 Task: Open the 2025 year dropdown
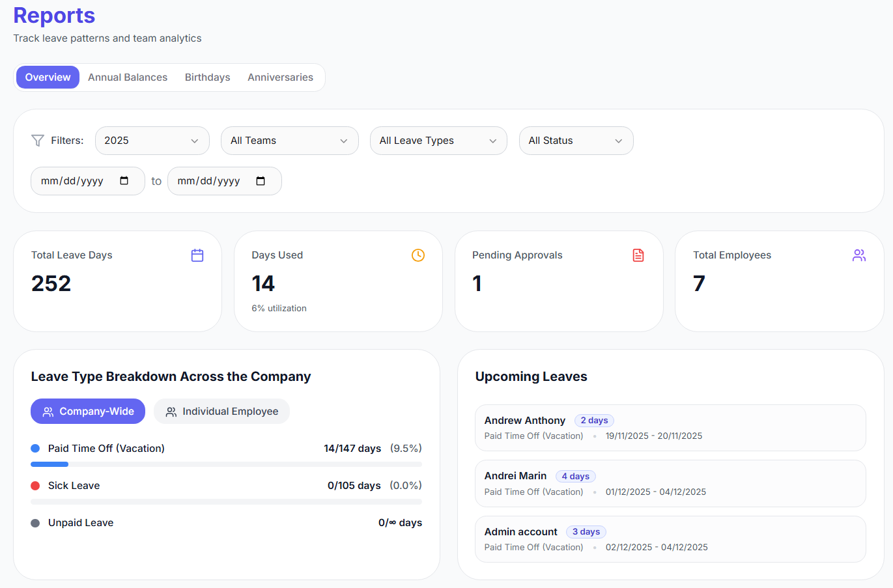[152, 141]
